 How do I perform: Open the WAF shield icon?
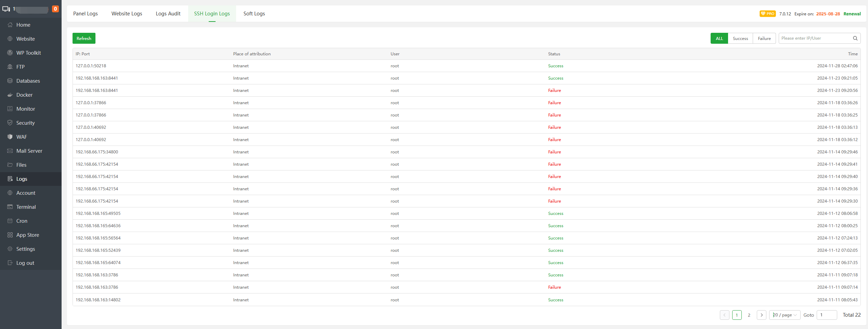click(x=10, y=137)
